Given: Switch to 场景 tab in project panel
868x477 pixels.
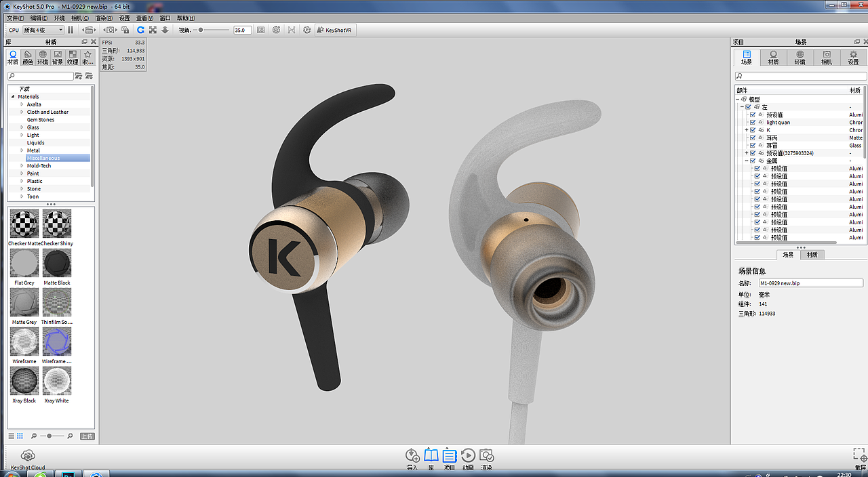Looking at the screenshot, I should click(x=747, y=58).
